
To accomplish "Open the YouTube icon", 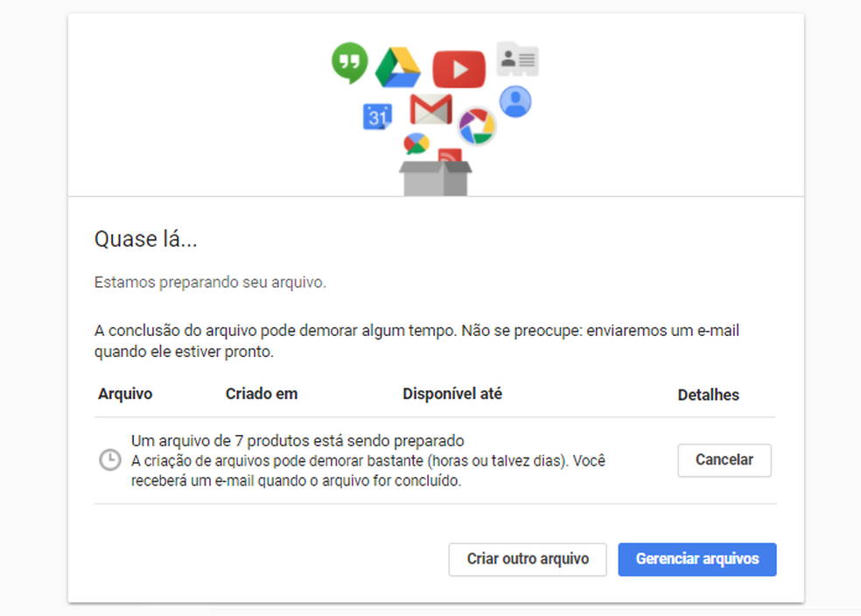I will tap(458, 68).
